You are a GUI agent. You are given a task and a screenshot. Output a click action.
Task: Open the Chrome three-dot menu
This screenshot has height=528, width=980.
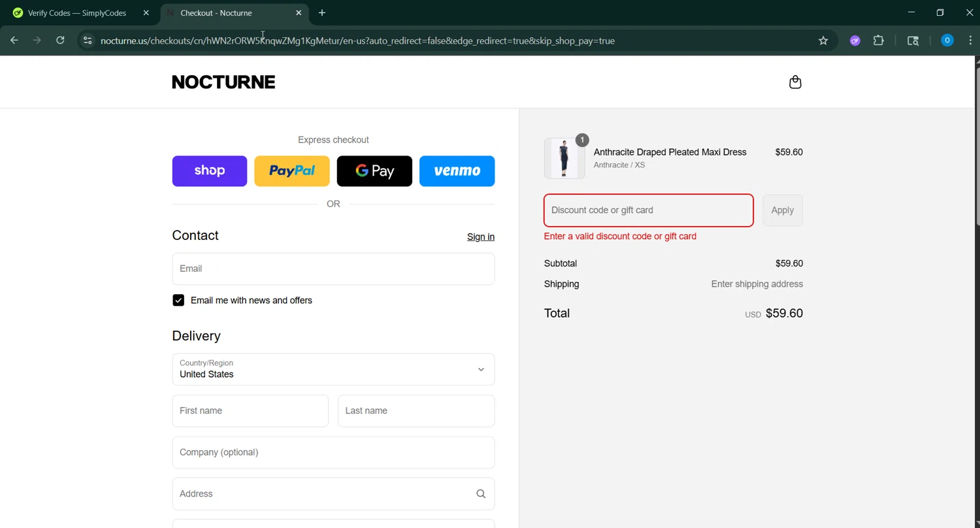(970, 41)
